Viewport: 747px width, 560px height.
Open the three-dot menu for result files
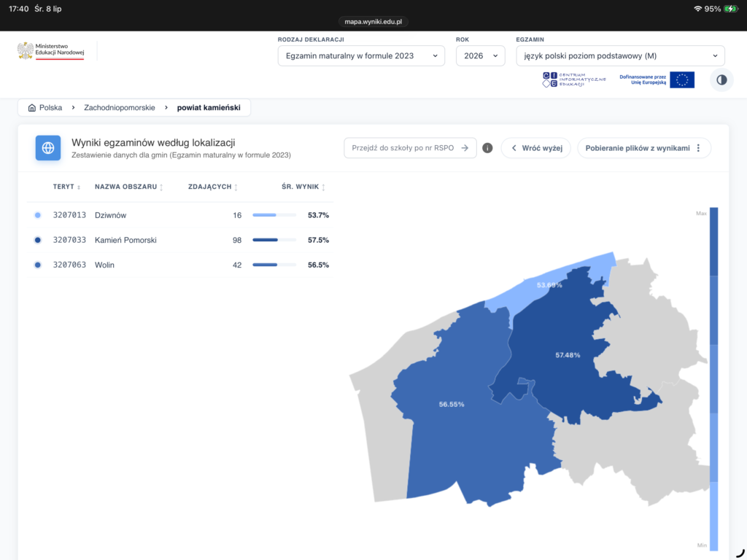[x=698, y=148]
